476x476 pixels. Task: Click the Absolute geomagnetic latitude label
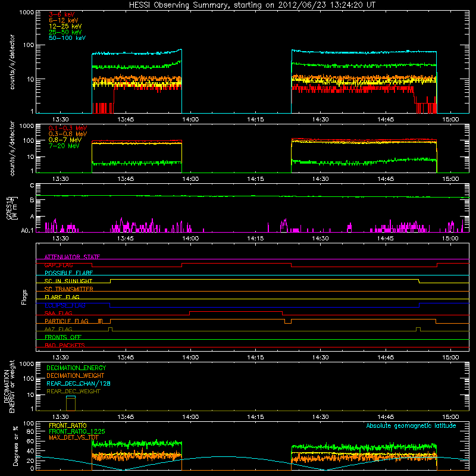411,425
